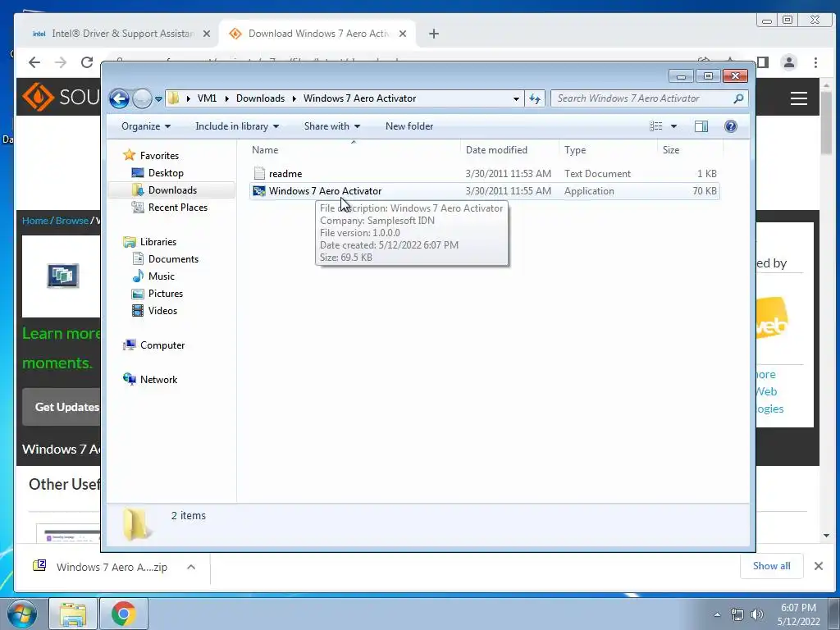840x630 pixels.
Task: Select the Windows 7 Aero Activator application
Action: (484, 190)
